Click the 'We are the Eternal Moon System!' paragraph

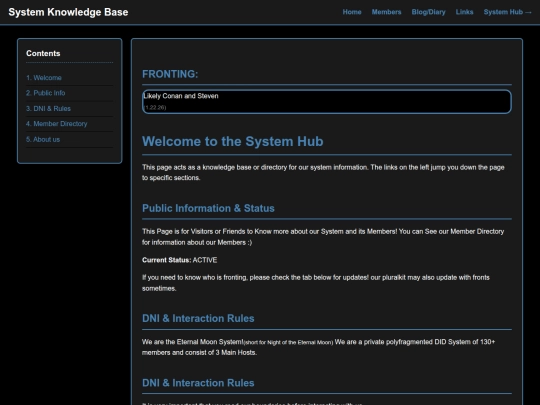click(319, 347)
